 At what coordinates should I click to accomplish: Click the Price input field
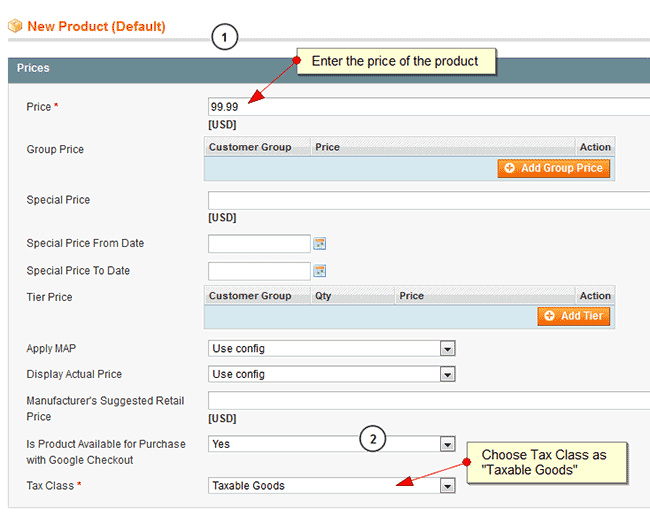[x=429, y=107]
